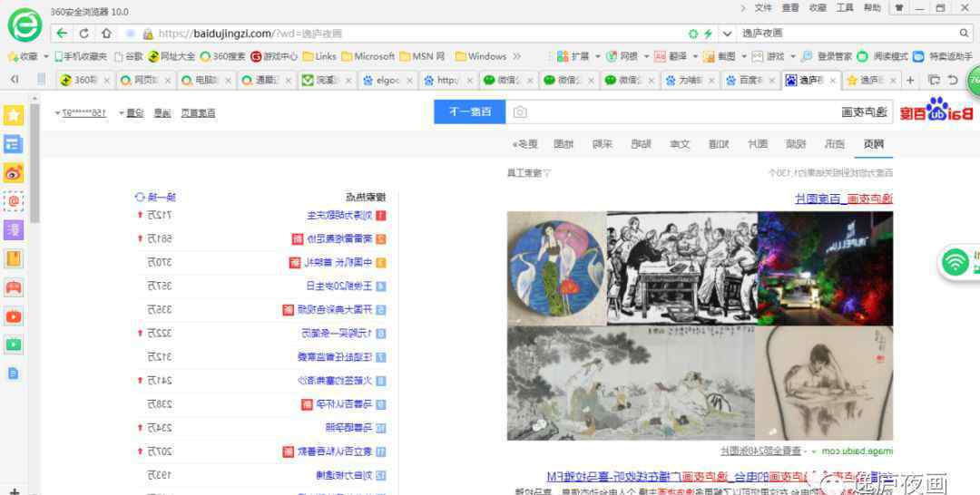The height and width of the screenshot is (495, 980).
Task: Open the 360搜索 bookmark
Action: coord(222,57)
